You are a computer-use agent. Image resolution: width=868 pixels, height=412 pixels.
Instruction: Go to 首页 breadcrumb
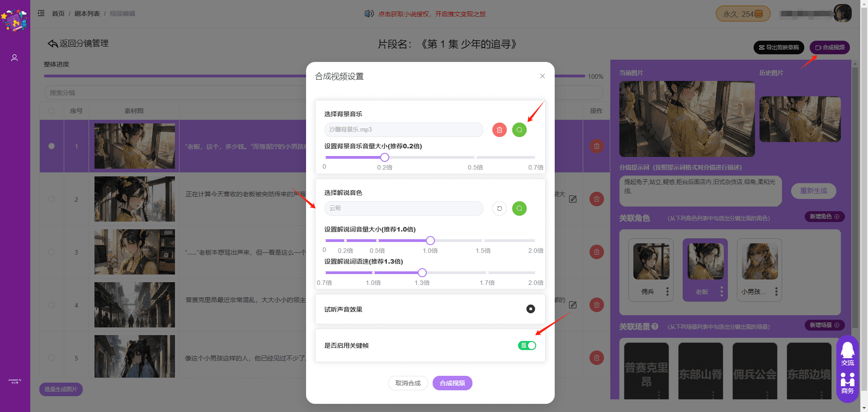coord(58,14)
